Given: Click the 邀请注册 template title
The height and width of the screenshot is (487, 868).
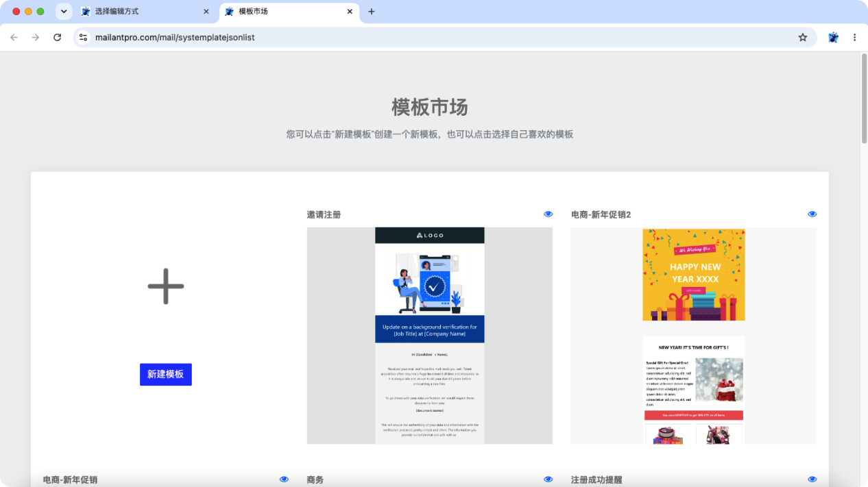Looking at the screenshot, I should 324,214.
